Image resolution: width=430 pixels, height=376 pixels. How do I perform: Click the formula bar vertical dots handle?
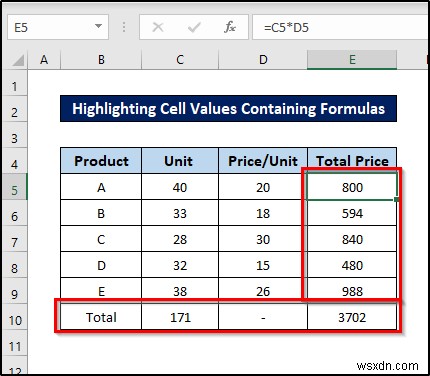click(x=124, y=27)
